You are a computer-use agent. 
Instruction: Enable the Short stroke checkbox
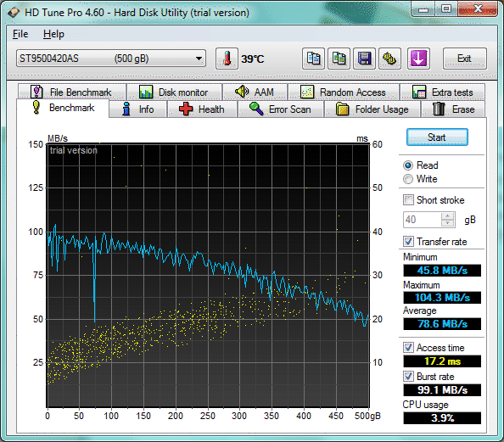[x=408, y=199]
